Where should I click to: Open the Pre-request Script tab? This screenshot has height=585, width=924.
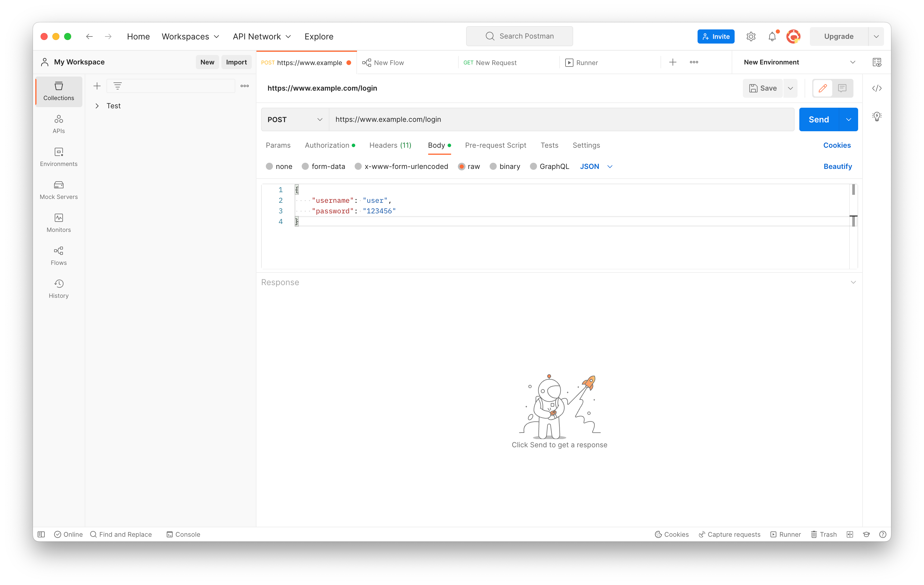(496, 145)
